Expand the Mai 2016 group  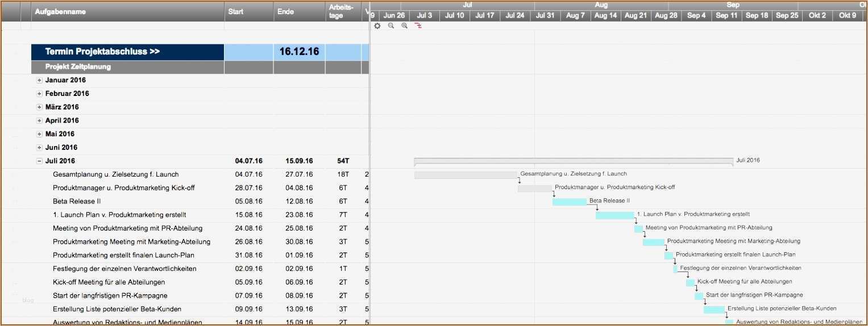click(x=39, y=134)
